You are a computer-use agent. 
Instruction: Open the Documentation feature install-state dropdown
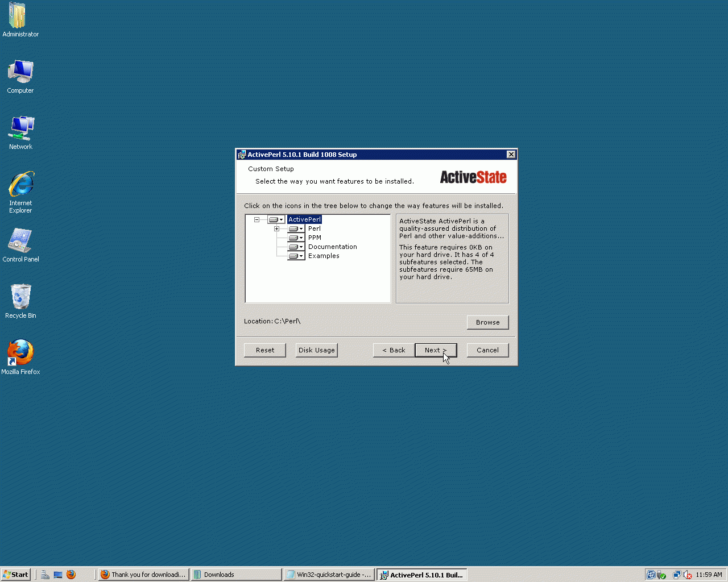[x=296, y=247]
